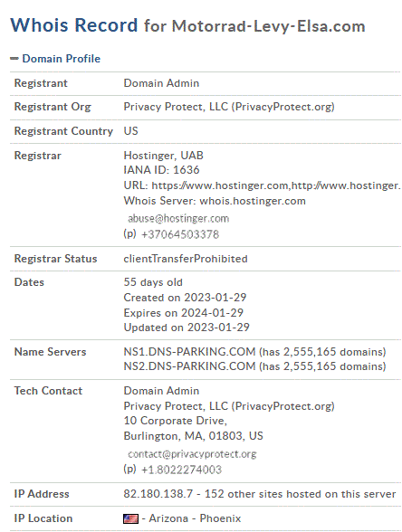Click the 2,555,165 domains count for NS1
Viewport: 402px width, 532px height.
322,352
